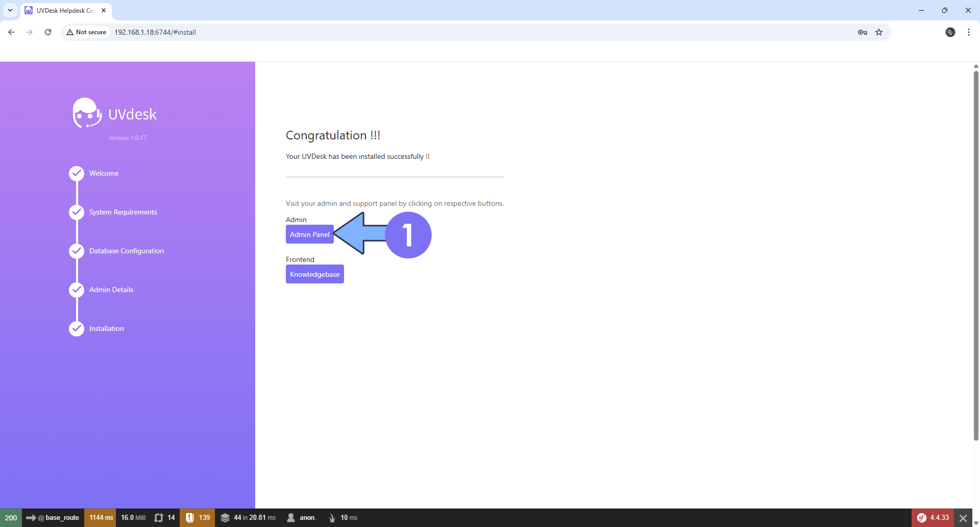Select the Installation step checkmark

77,329
